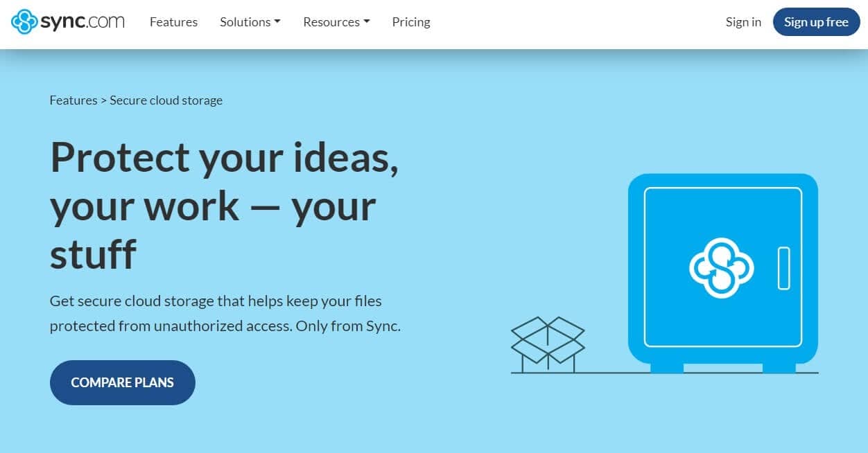
Task: Select Pricing from the navigation bar
Action: [410, 21]
